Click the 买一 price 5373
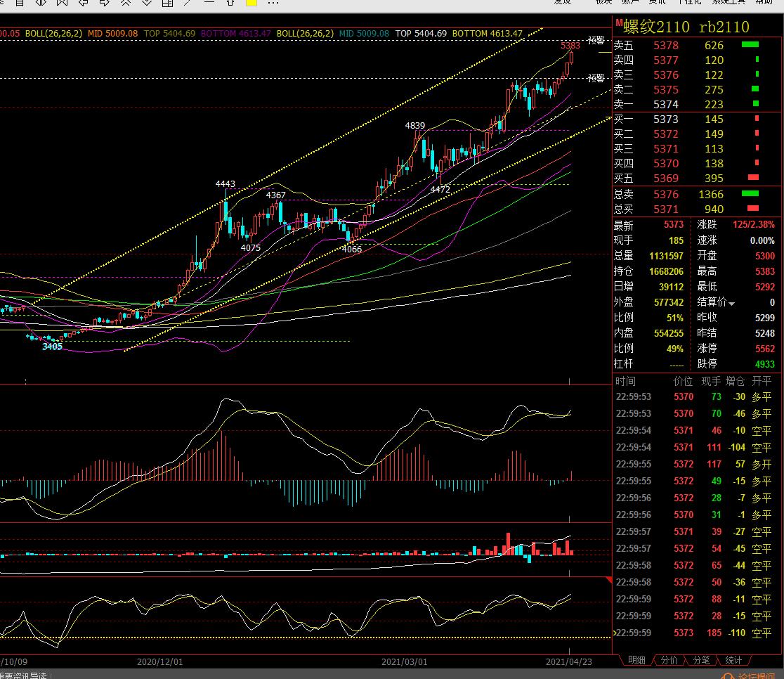784x679 pixels. (666, 119)
